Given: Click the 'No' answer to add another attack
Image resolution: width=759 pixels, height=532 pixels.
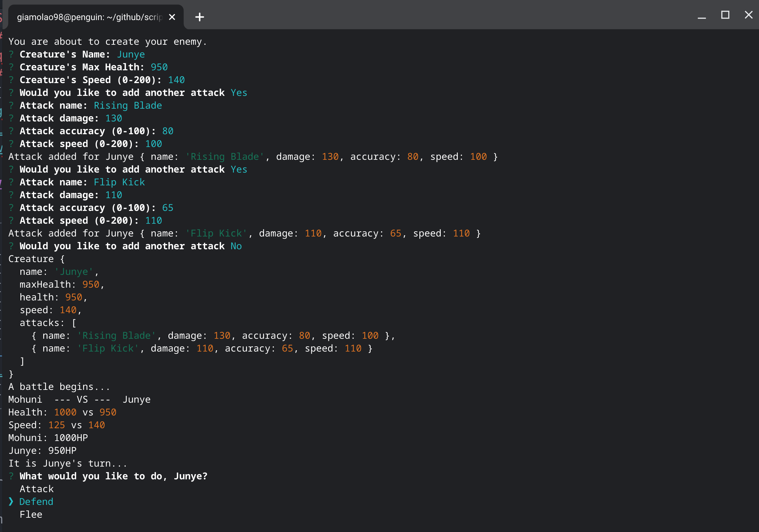Looking at the screenshot, I should coord(236,246).
